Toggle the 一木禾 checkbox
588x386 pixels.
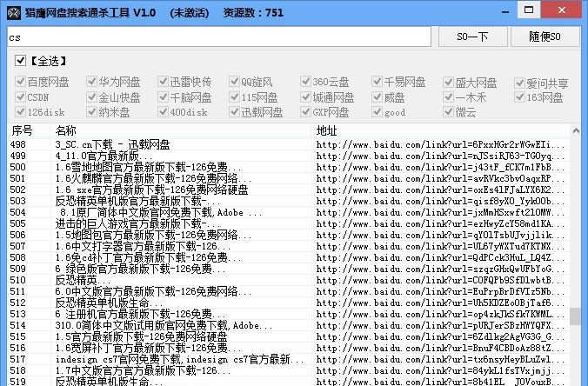(448, 97)
